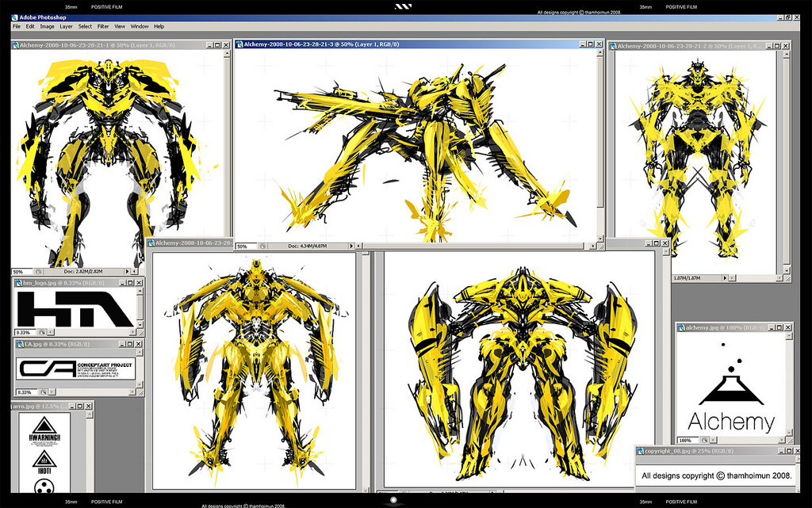
Task: Click scroll-up arrow in Alchemy 21-1 window
Action: (227, 53)
